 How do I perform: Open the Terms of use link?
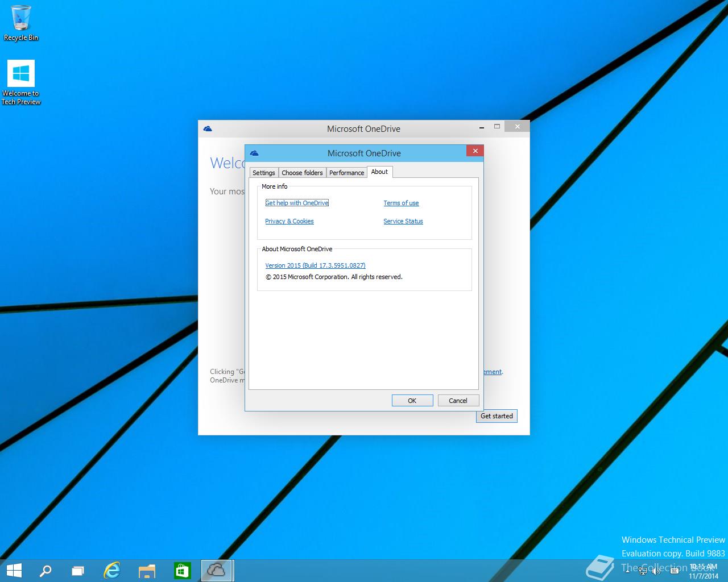coord(401,203)
